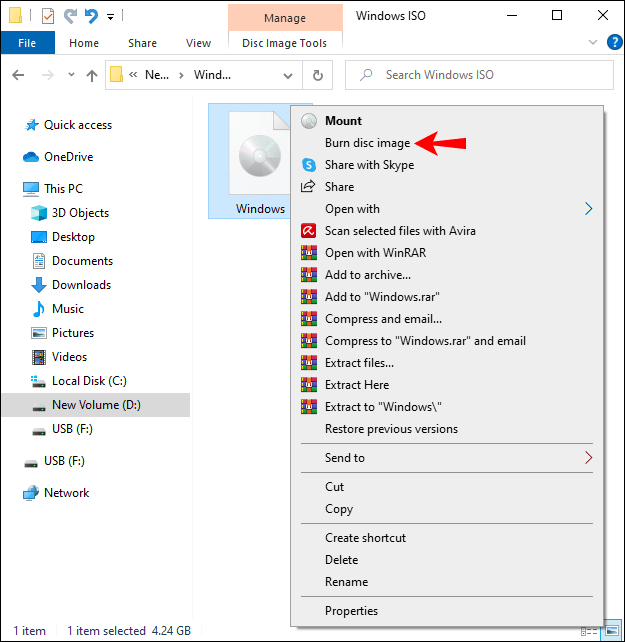Select Quick access in navigation pane
Viewport: 625px width, 642px height.
(68, 125)
